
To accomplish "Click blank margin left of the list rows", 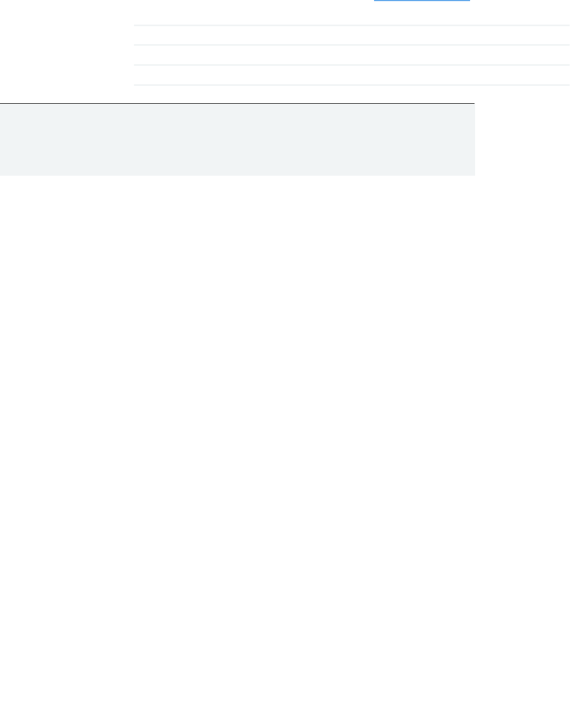I will pos(67,55).
